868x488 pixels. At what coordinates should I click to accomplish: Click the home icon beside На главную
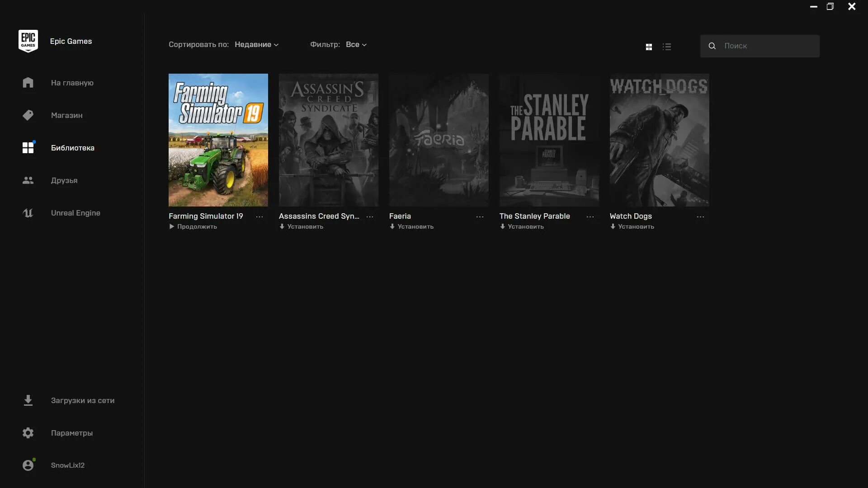(28, 83)
